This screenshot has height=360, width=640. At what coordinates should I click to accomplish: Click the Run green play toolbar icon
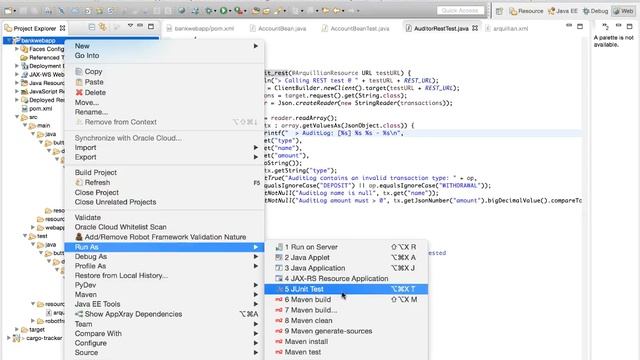tap(223, 11)
